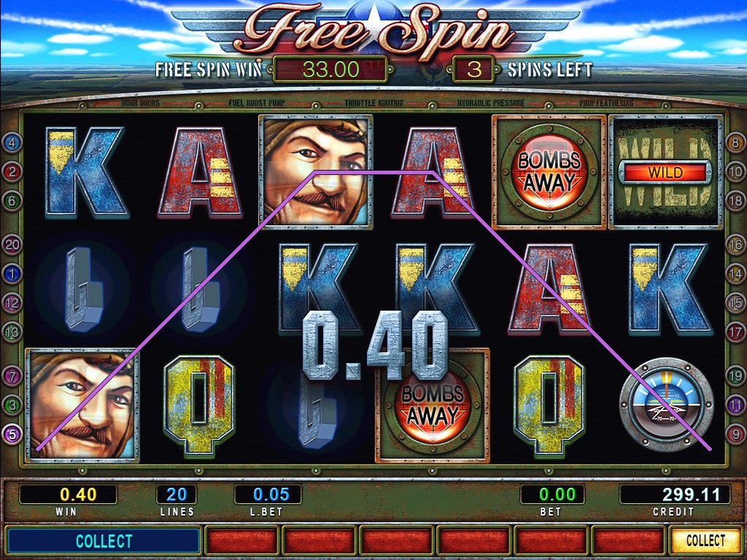
Task: Click the Credit 299.11 display
Action: point(675,494)
